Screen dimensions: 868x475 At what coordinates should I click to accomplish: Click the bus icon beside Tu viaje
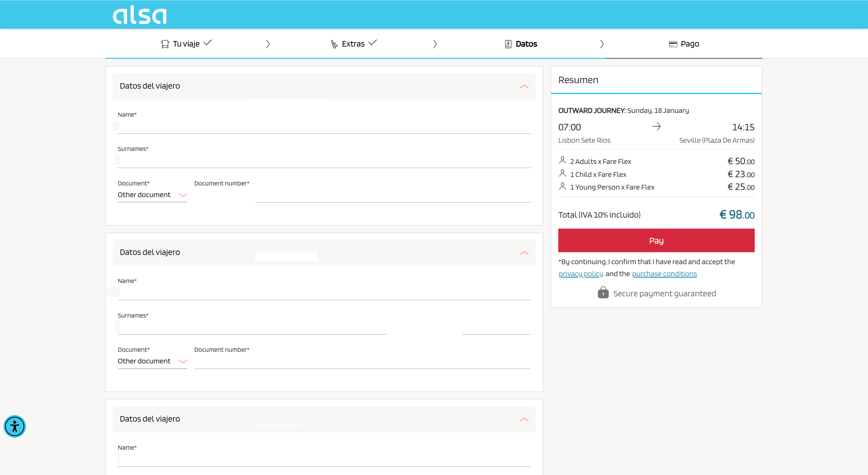coord(165,44)
